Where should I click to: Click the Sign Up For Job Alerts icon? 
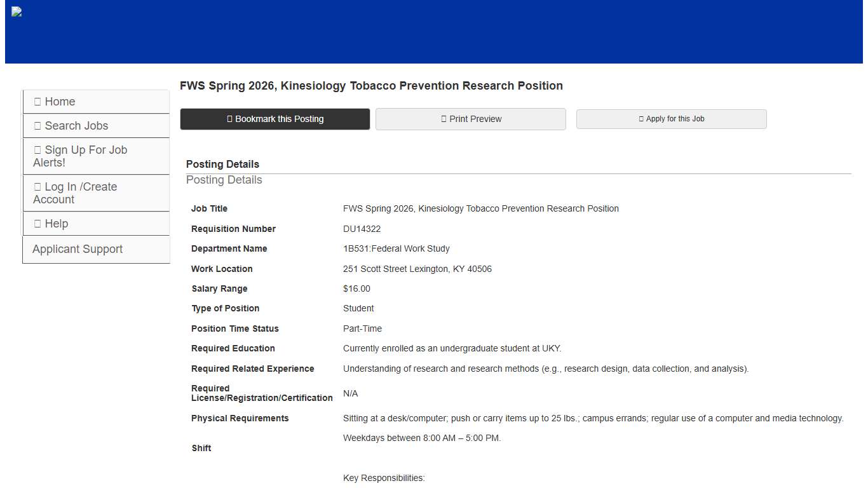click(x=39, y=149)
